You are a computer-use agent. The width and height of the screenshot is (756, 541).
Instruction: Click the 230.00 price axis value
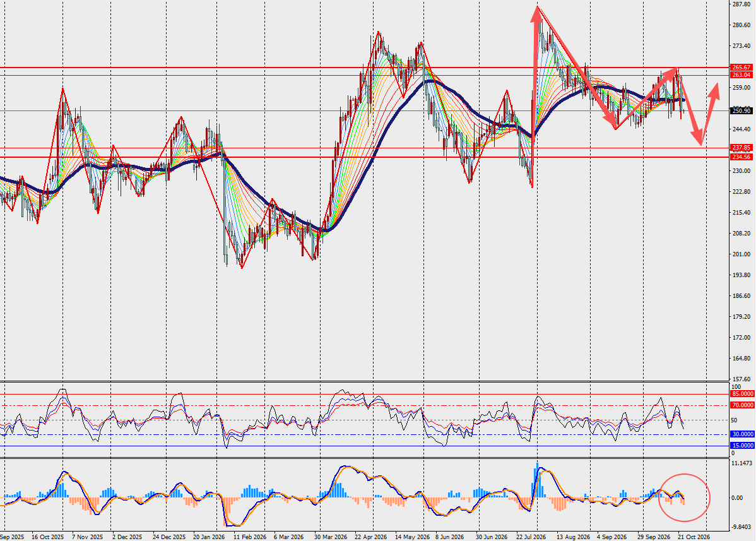[x=741, y=170]
